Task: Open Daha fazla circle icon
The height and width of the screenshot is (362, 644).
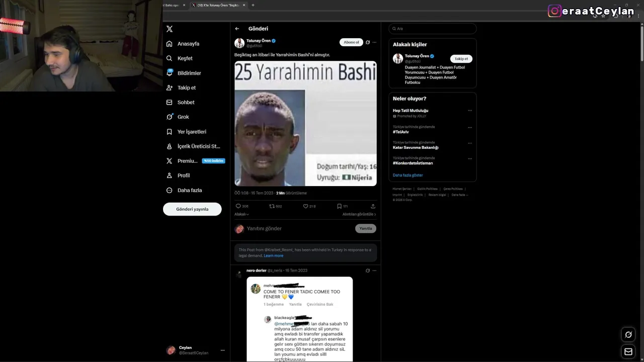Action: (170, 190)
